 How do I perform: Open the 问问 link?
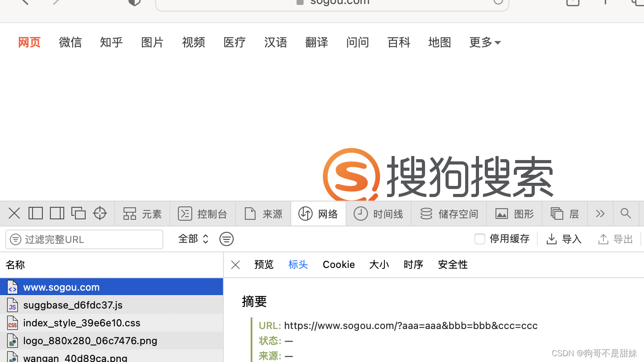click(358, 42)
